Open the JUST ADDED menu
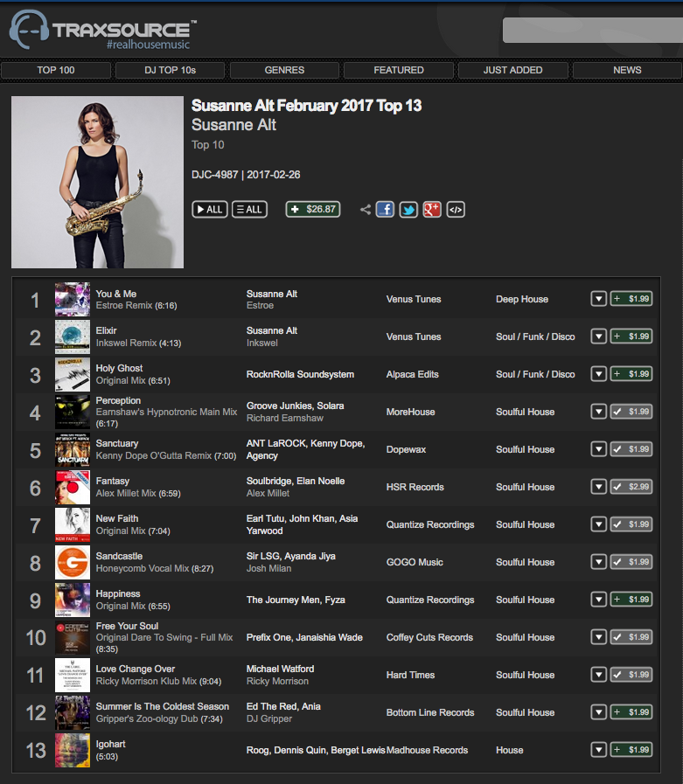This screenshot has height=784, width=683. click(x=512, y=70)
